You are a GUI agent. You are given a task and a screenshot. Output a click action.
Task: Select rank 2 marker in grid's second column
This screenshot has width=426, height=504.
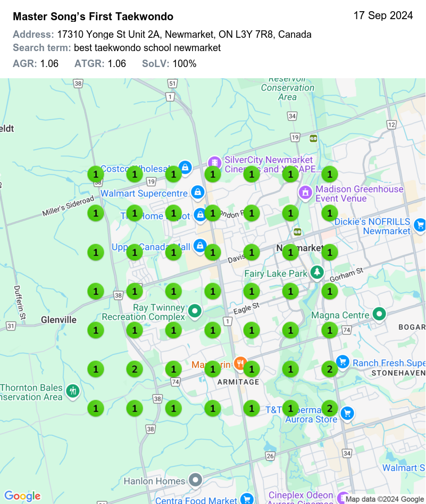tap(135, 369)
